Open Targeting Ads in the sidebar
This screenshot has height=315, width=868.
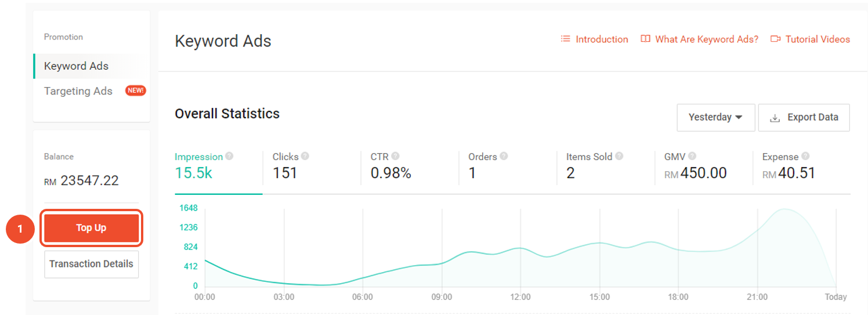click(78, 91)
